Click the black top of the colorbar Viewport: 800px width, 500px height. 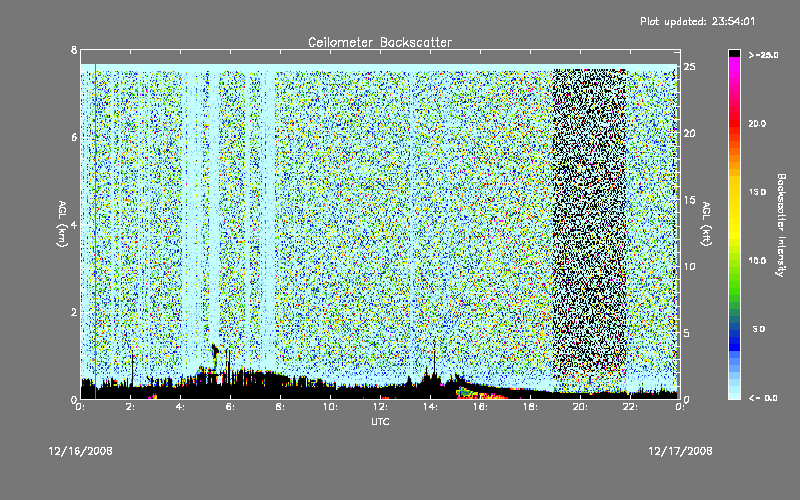click(734, 53)
